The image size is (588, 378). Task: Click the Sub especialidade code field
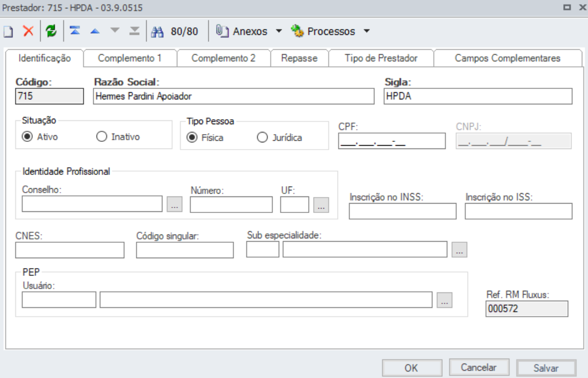[x=263, y=249]
